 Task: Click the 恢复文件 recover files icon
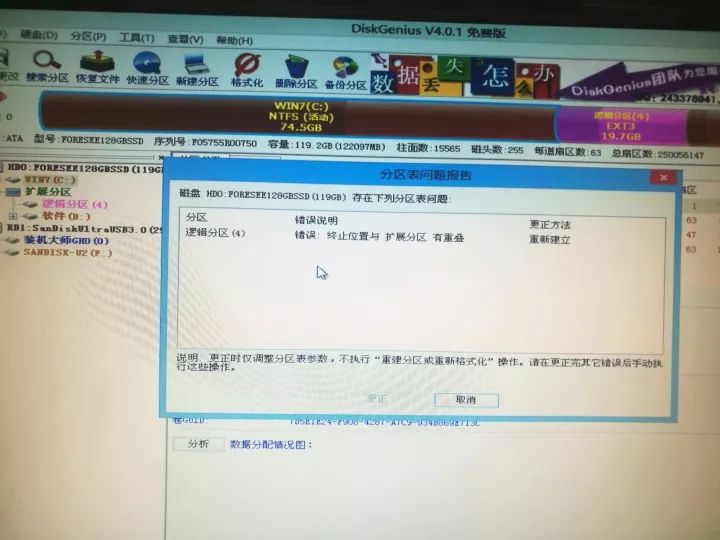pos(97,68)
